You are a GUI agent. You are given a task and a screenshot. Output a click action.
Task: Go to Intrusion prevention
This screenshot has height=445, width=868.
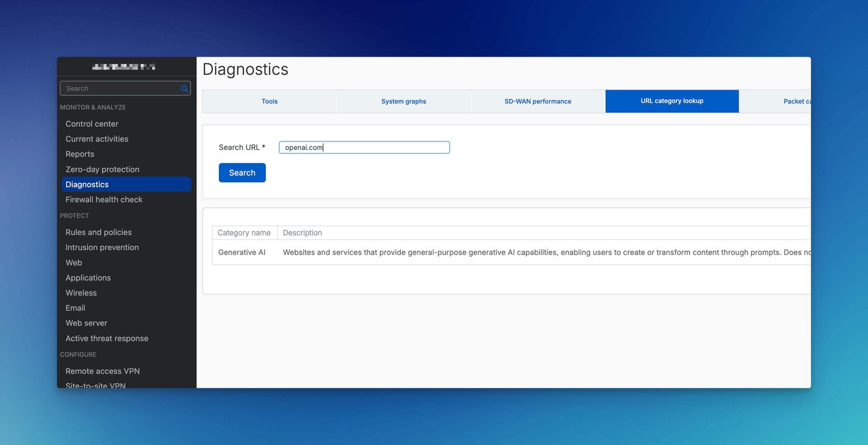[102, 247]
